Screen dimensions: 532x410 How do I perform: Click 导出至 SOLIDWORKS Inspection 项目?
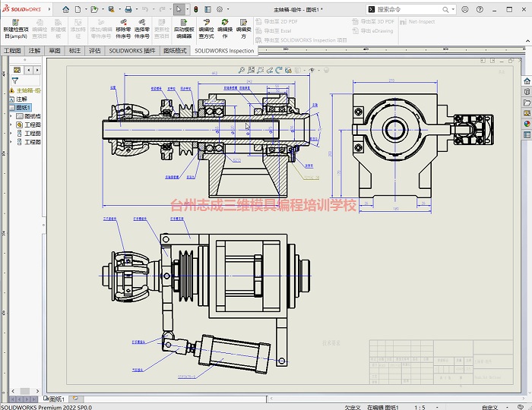301,40
